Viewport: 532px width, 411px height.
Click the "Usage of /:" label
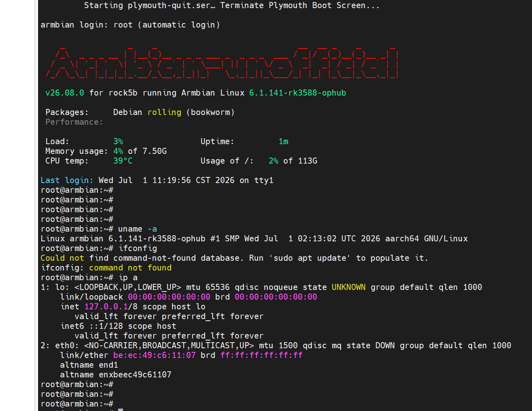pos(227,161)
